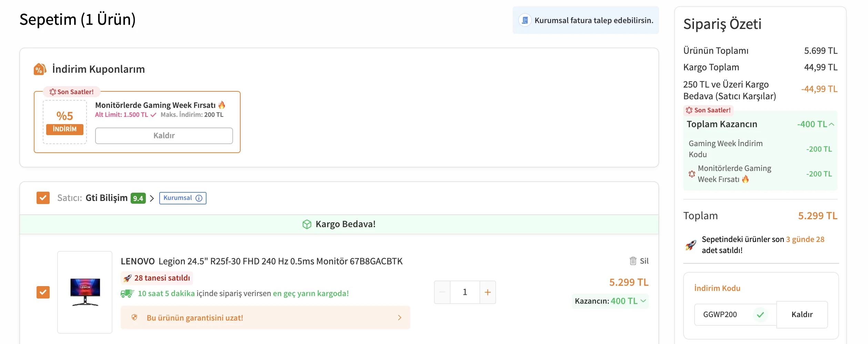Screen dimensions: 868x344
Task: Open the warranty extension banner
Action: point(265,317)
